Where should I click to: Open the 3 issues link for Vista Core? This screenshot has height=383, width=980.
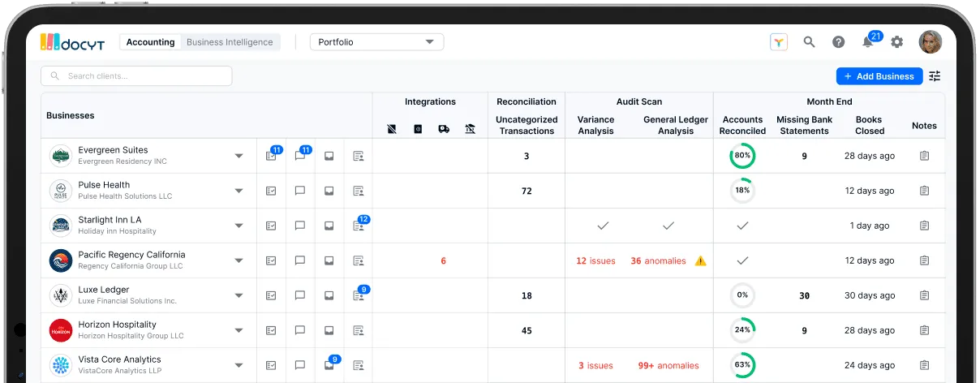click(595, 366)
